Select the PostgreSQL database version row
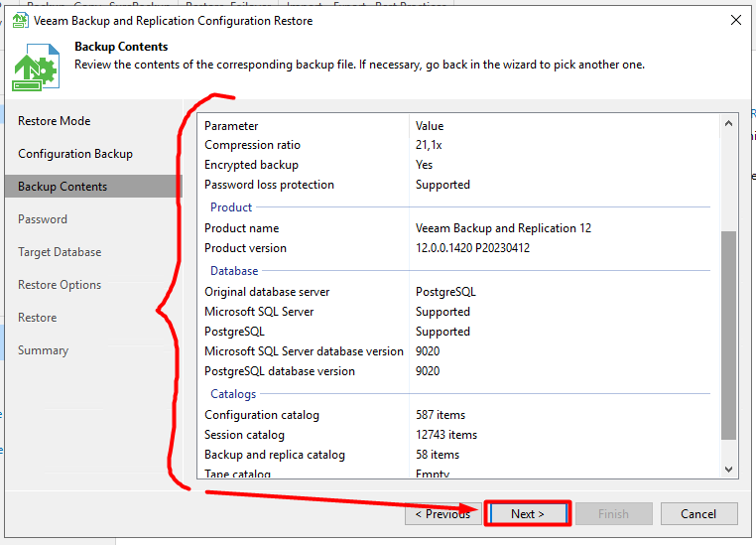Image resolution: width=756 pixels, height=545 pixels. click(458, 371)
